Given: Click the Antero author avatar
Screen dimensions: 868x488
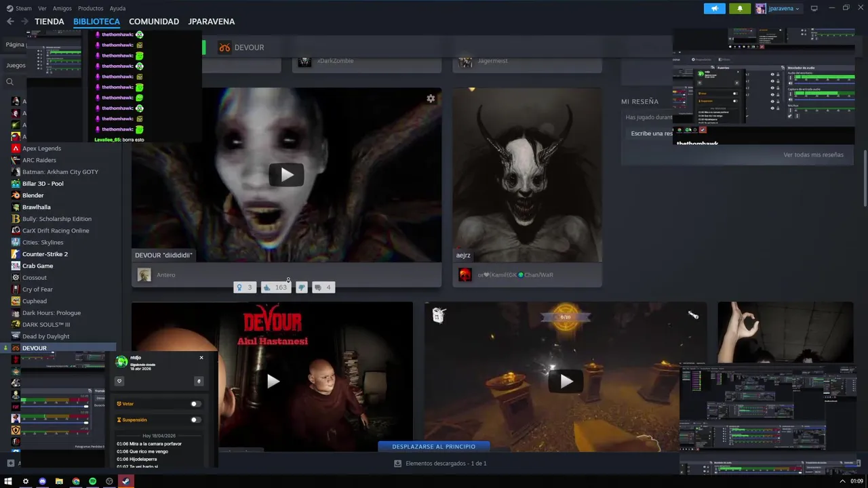Looking at the screenshot, I should tap(144, 274).
